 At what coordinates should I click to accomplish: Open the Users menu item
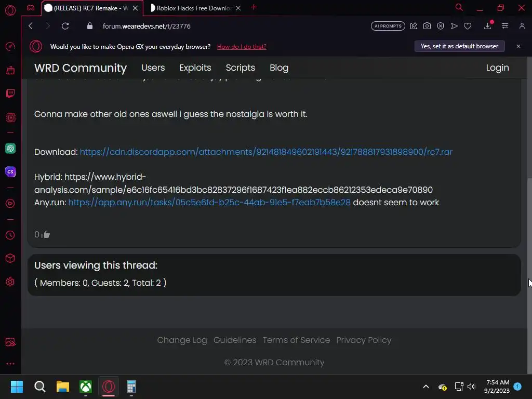click(153, 68)
